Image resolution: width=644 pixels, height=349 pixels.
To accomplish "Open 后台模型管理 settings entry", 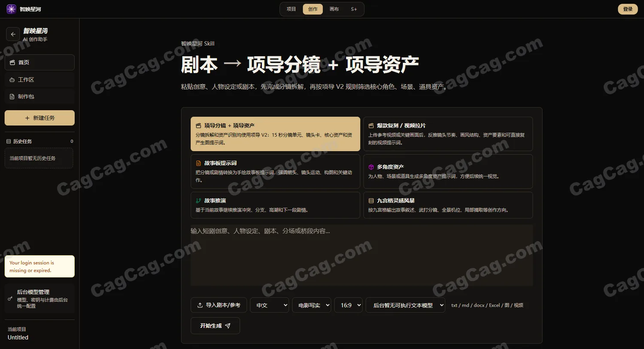I will (39, 299).
